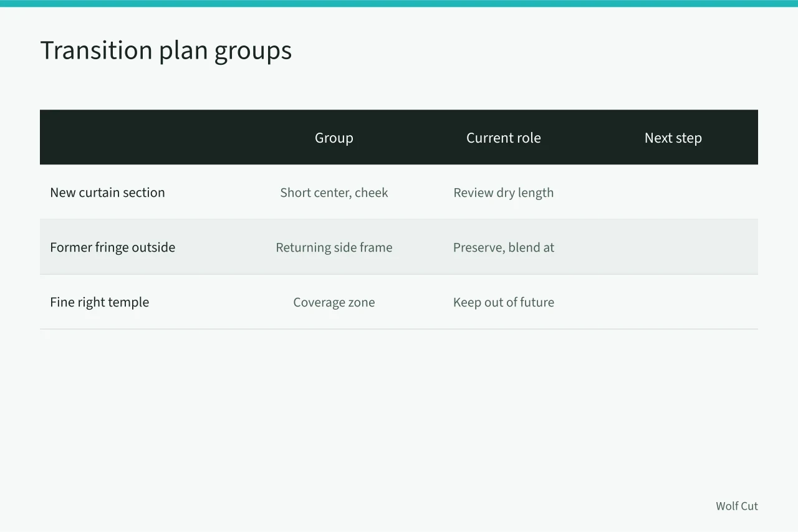Click the 'Preserve, blend at' cell
798x532 pixels.
(x=504, y=247)
